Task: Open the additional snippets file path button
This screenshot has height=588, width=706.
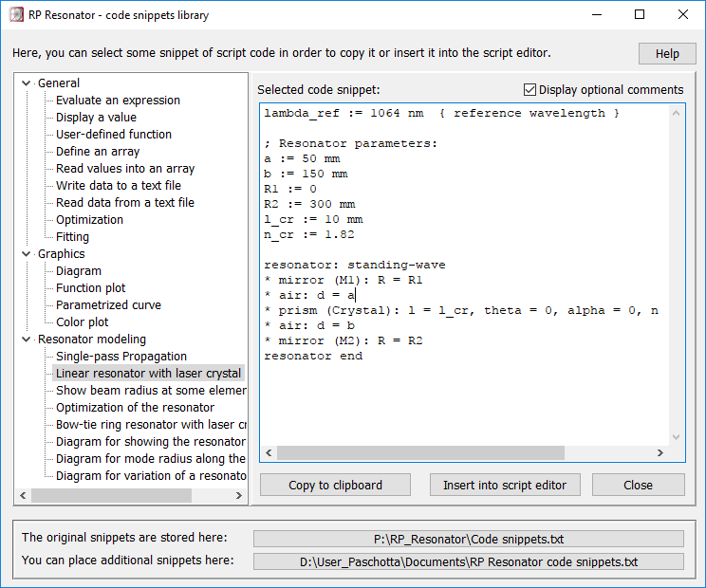Action: (468, 561)
